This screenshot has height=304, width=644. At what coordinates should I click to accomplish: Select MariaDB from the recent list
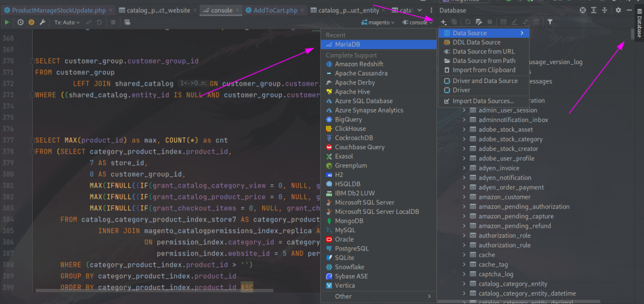(x=378, y=44)
